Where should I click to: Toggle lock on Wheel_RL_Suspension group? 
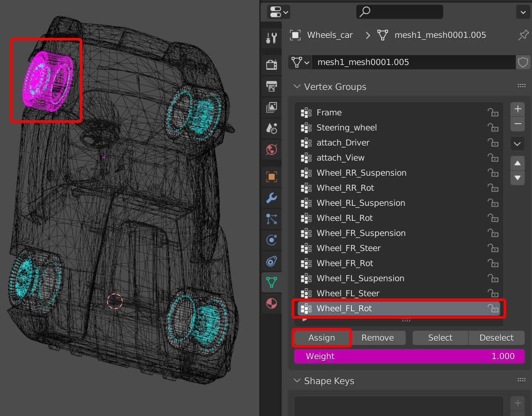[x=493, y=203]
